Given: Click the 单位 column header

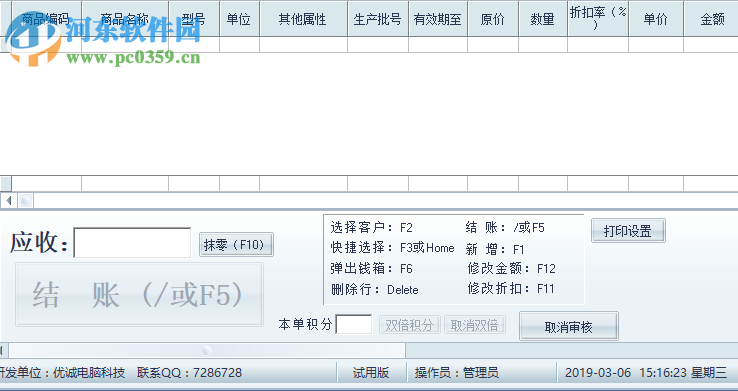Looking at the screenshot, I should click(x=239, y=18).
